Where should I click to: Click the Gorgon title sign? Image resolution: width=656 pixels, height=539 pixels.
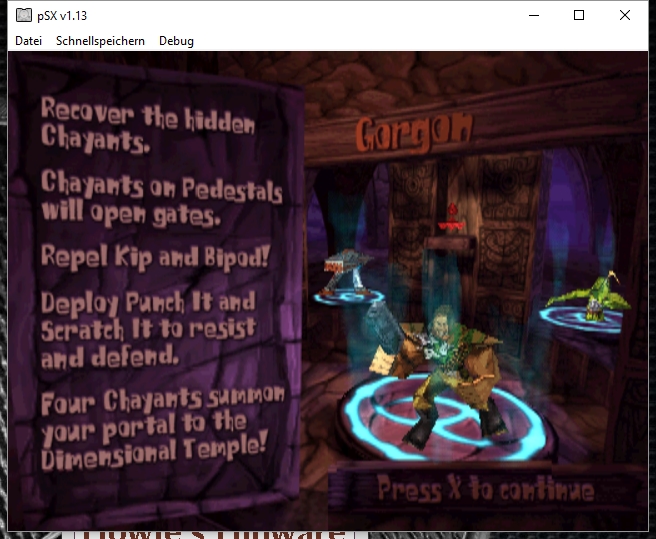[x=414, y=132]
